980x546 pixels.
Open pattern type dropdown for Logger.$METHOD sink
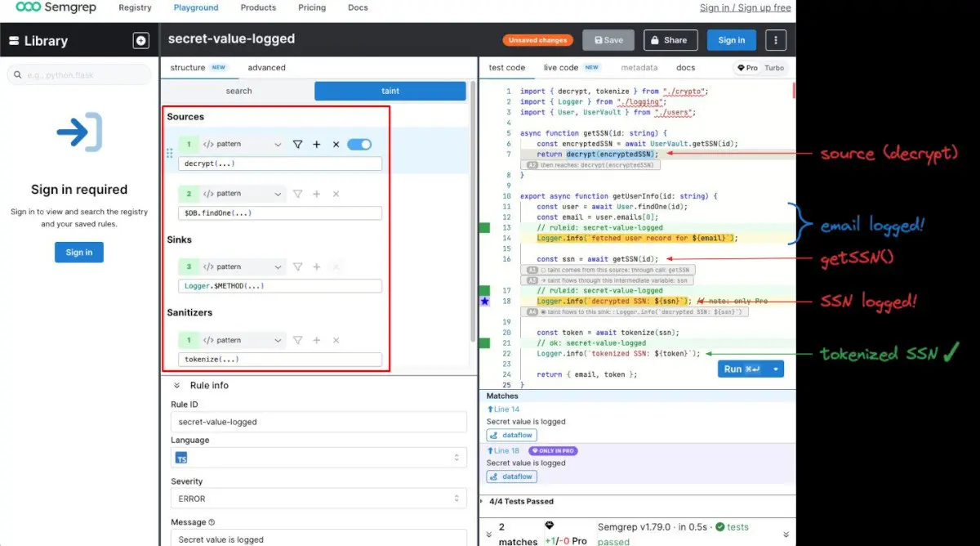243,266
